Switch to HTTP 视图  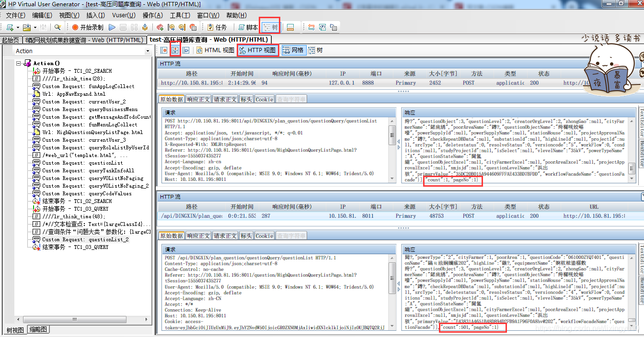(x=257, y=50)
